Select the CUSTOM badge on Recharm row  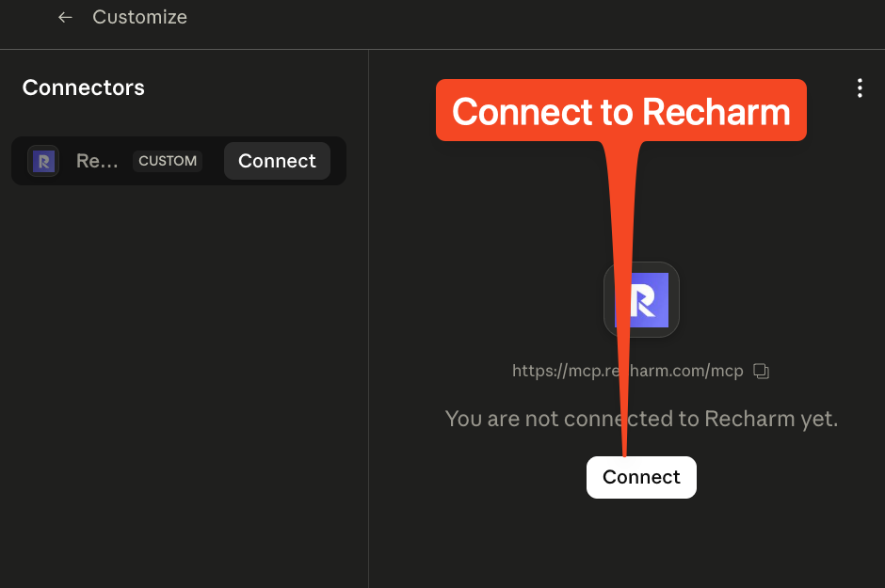(x=168, y=161)
